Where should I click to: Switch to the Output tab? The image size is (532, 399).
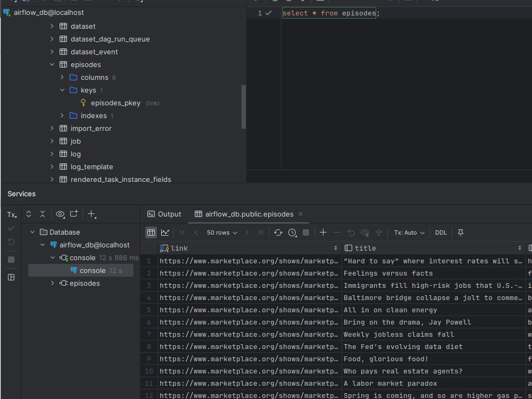click(x=164, y=214)
